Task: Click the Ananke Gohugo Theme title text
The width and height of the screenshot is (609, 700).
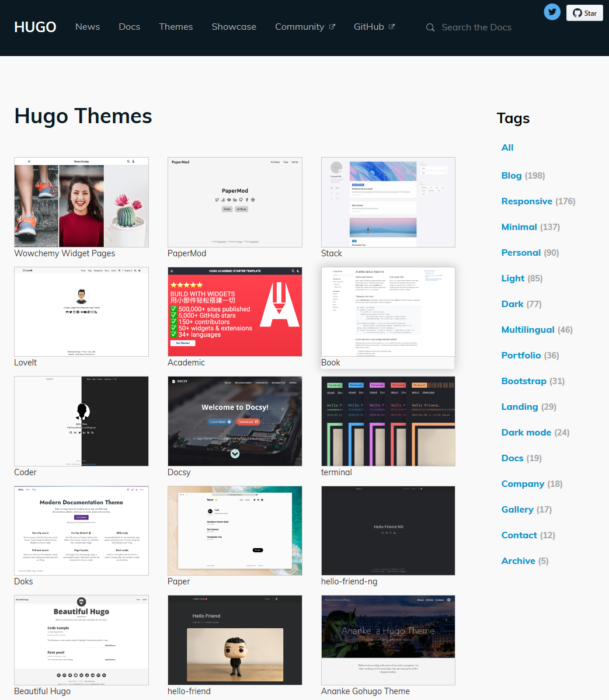Action: click(x=365, y=691)
